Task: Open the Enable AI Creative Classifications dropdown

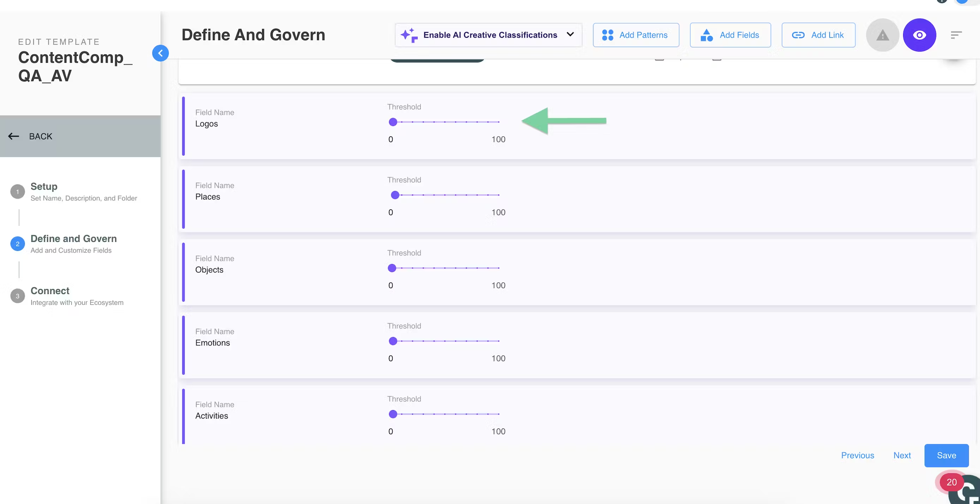Action: (489, 35)
